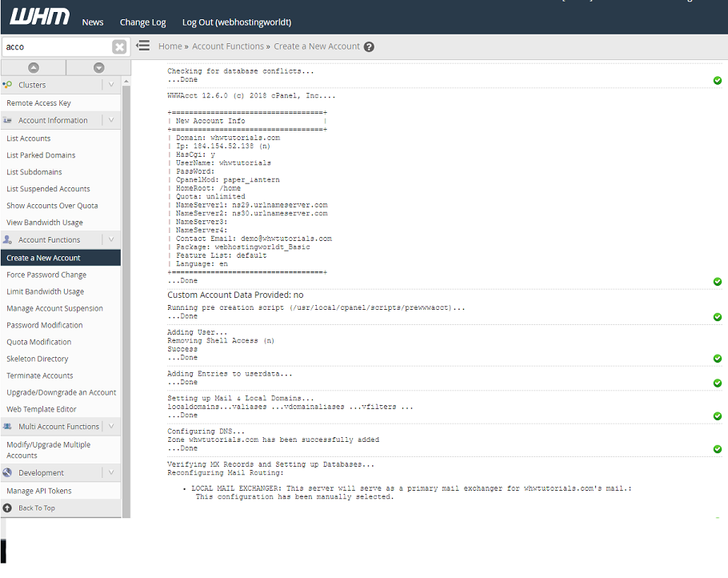Toggle sidebar with the menu collapse icon
Image resolution: width=728 pixels, height=578 pixels.
143,46
